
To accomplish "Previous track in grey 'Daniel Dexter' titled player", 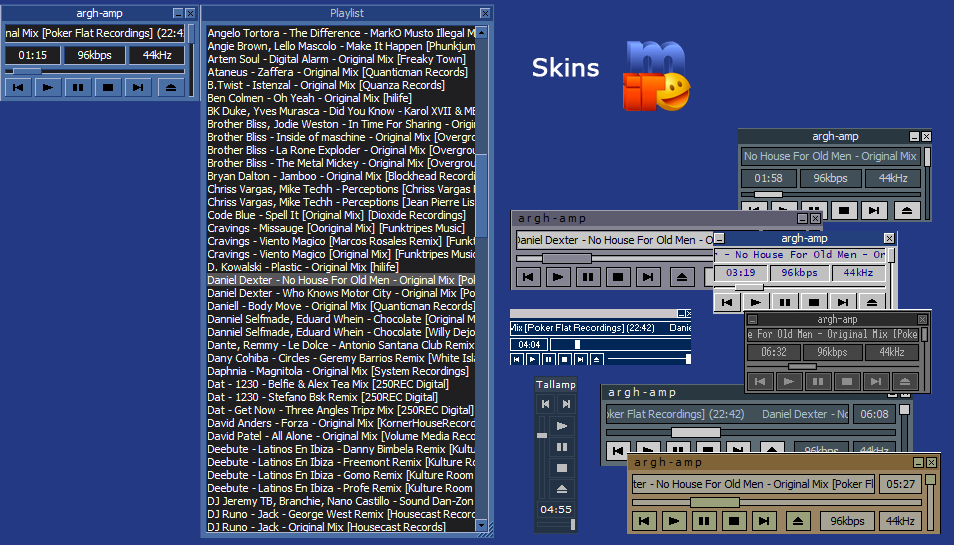I will [x=527, y=277].
